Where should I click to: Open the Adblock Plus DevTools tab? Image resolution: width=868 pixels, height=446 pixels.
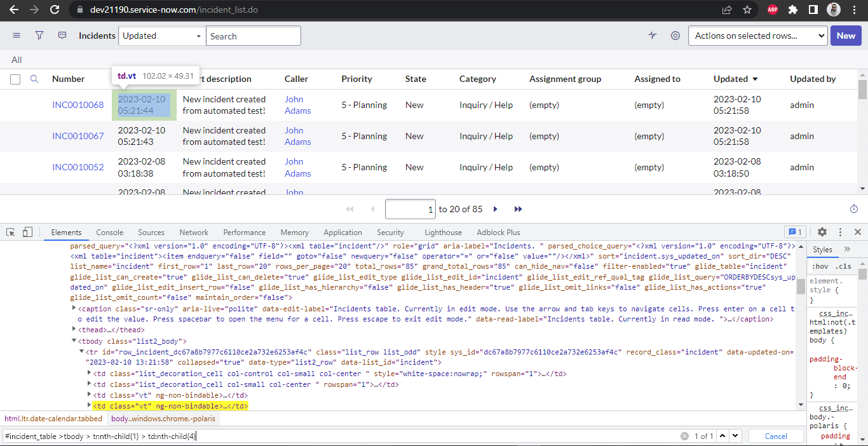click(x=498, y=232)
